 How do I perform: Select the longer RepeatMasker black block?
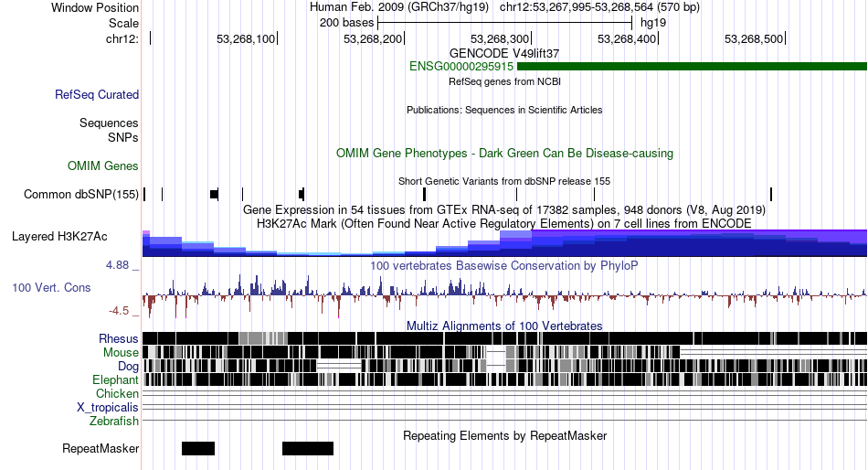[308, 448]
